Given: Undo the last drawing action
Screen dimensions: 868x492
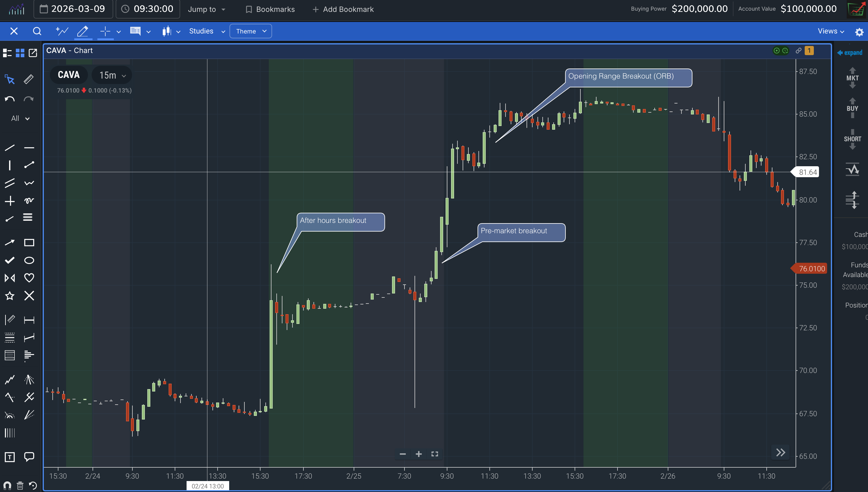Looking at the screenshot, I should click(x=9, y=98).
